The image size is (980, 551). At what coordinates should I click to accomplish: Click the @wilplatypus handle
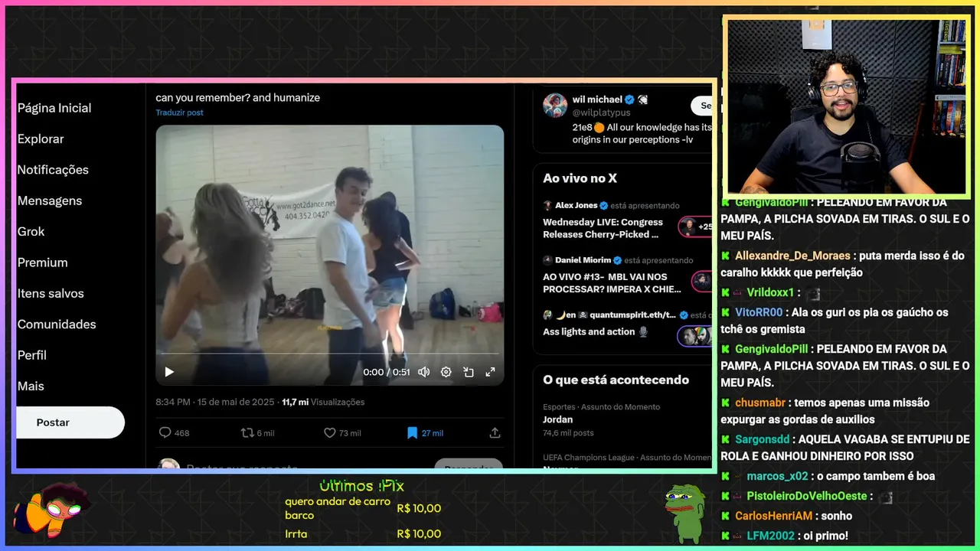(601, 112)
